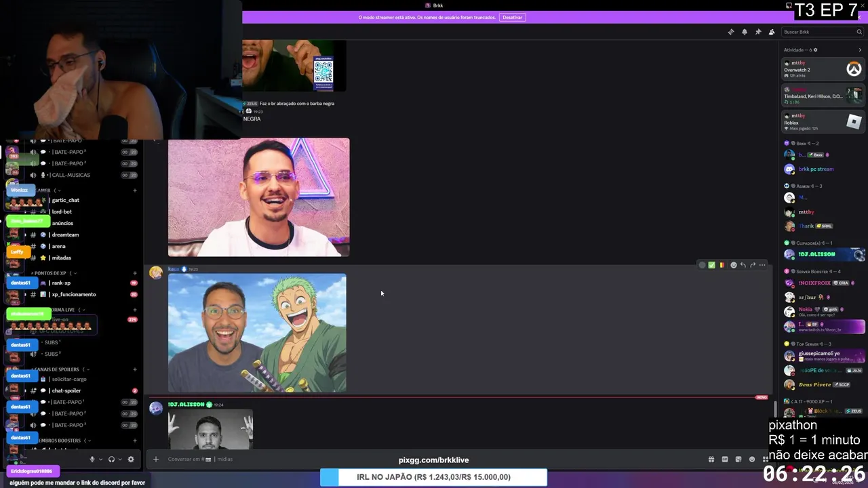Toggle headphones deafen in user panel
This screenshot has width=868, height=488.
pyautogui.click(x=111, y=459)
